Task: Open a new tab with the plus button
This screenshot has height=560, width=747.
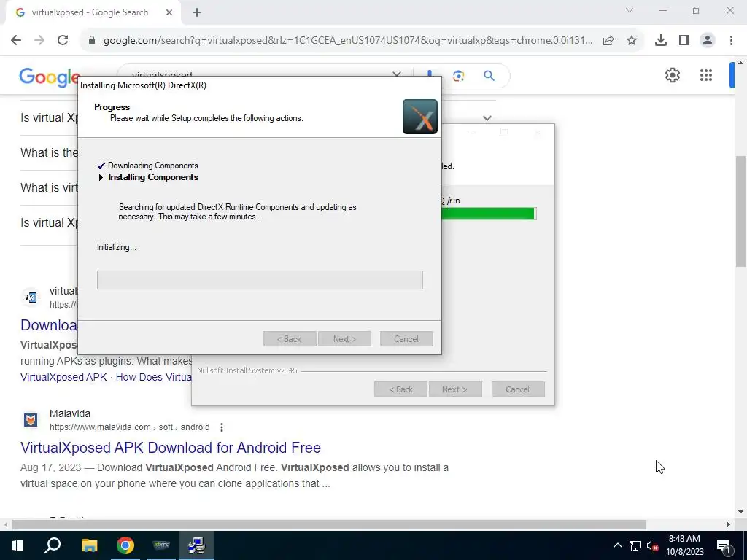Action: click(197, 13)
